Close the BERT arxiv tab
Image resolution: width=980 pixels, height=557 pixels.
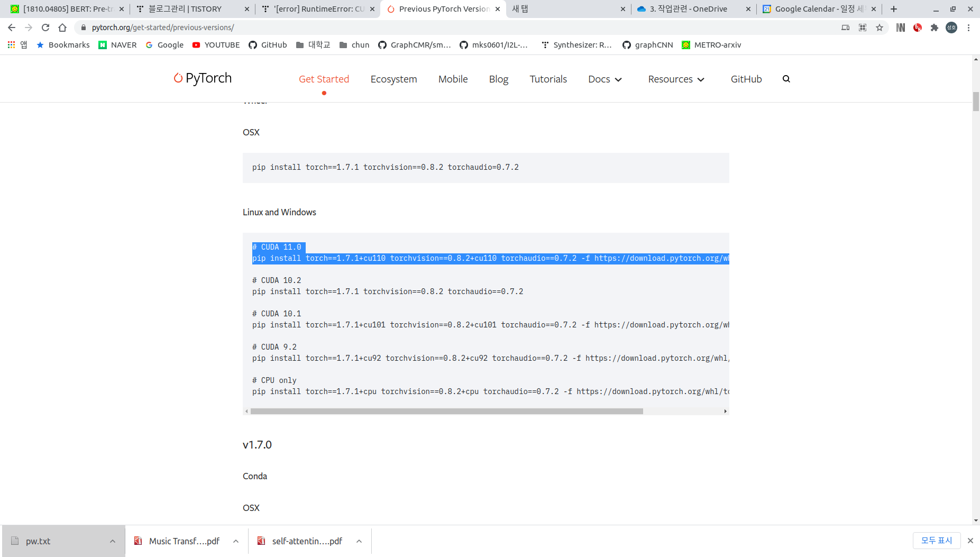122,9
